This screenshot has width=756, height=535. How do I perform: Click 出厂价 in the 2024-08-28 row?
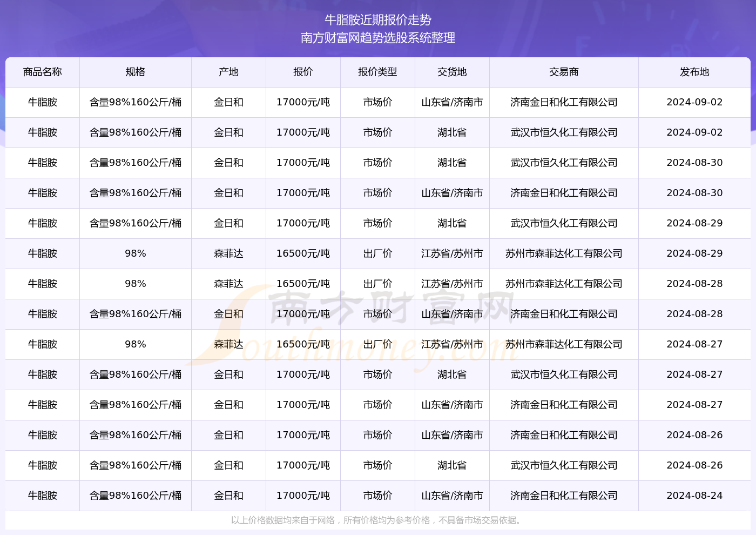tap(378, 284)
